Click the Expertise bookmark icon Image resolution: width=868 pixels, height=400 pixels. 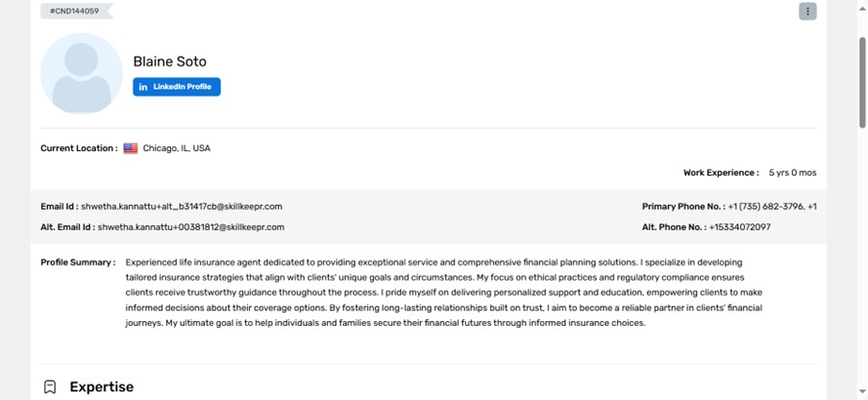click(x=50, y=387)
